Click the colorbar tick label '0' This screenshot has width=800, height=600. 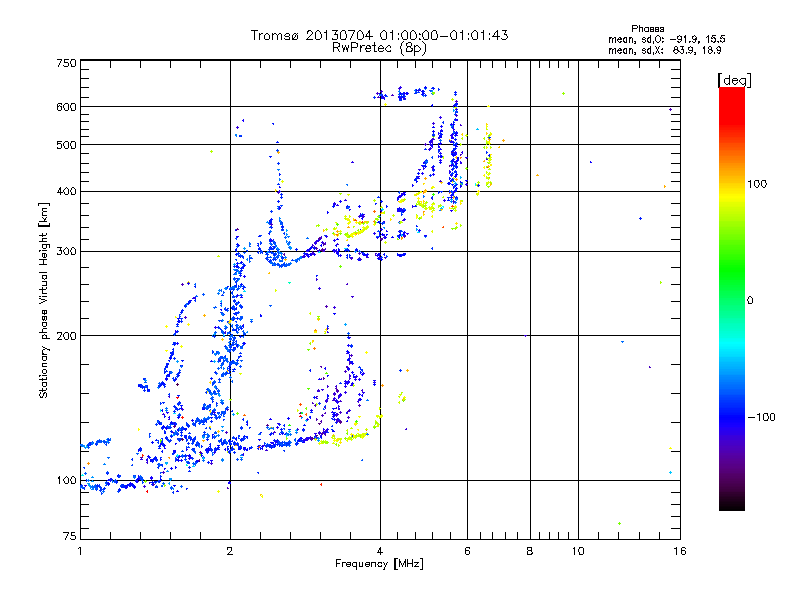tap(750, 301)
